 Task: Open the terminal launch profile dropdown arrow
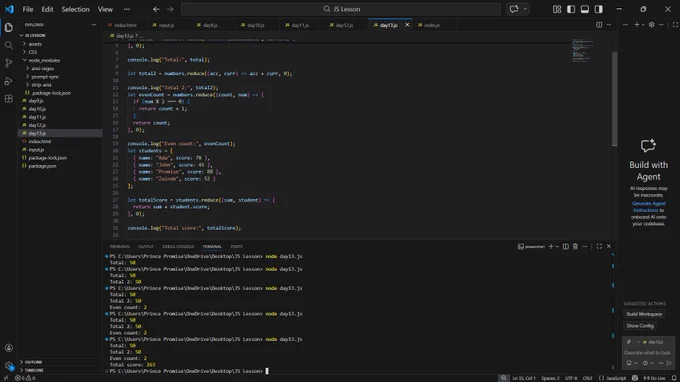point(557,246)
